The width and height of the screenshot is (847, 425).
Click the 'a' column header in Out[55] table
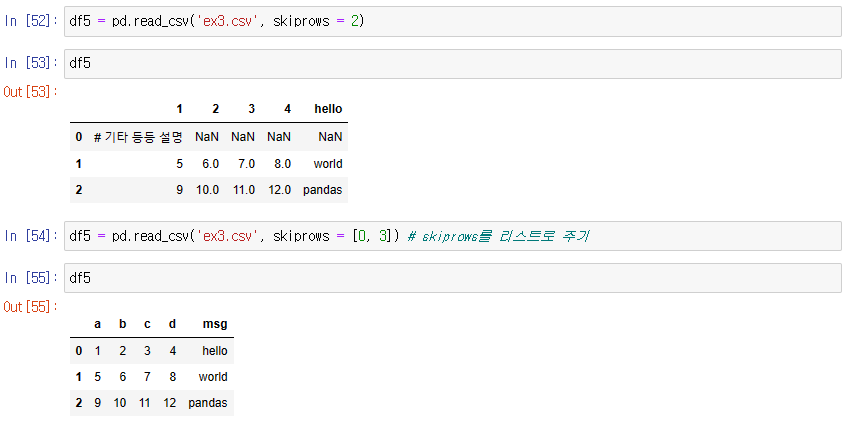click(97, 324)
